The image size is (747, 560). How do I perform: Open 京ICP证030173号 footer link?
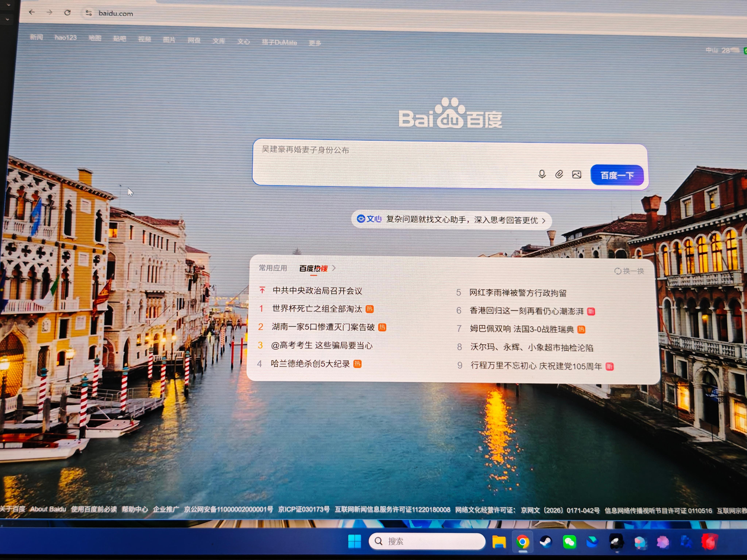(304, 509)
